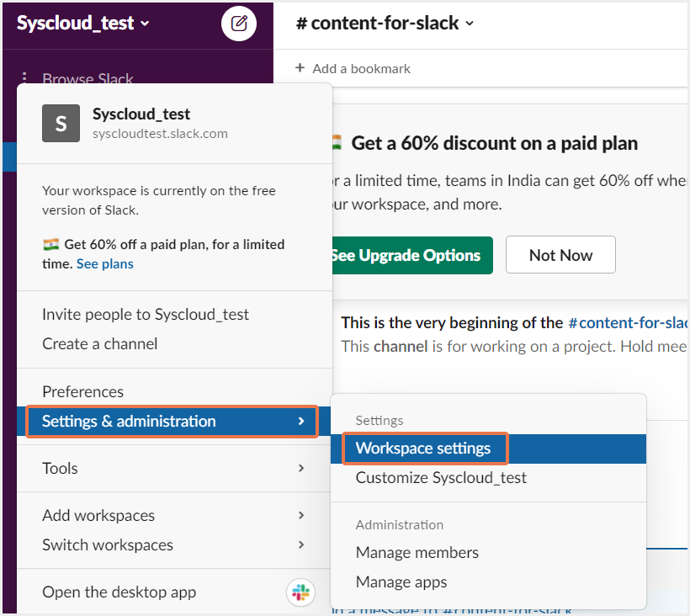Choose Customize Syscloud_test option

point(441,477)
